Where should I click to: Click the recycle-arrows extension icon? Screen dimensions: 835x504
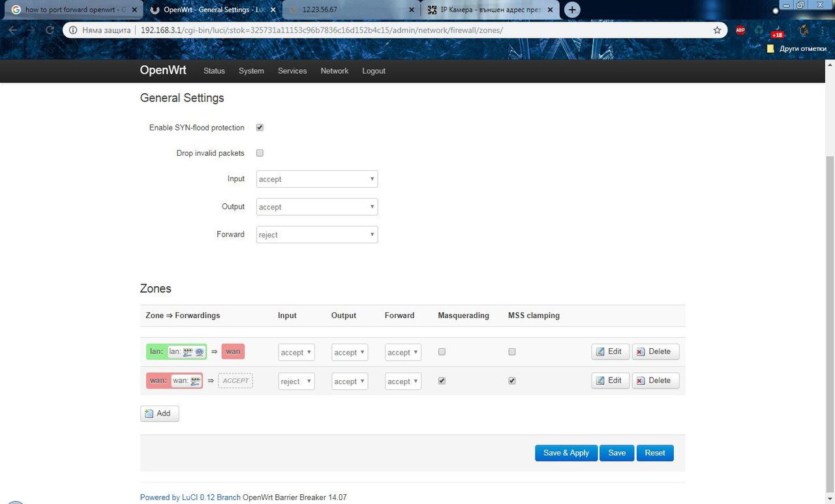[759, 30]
